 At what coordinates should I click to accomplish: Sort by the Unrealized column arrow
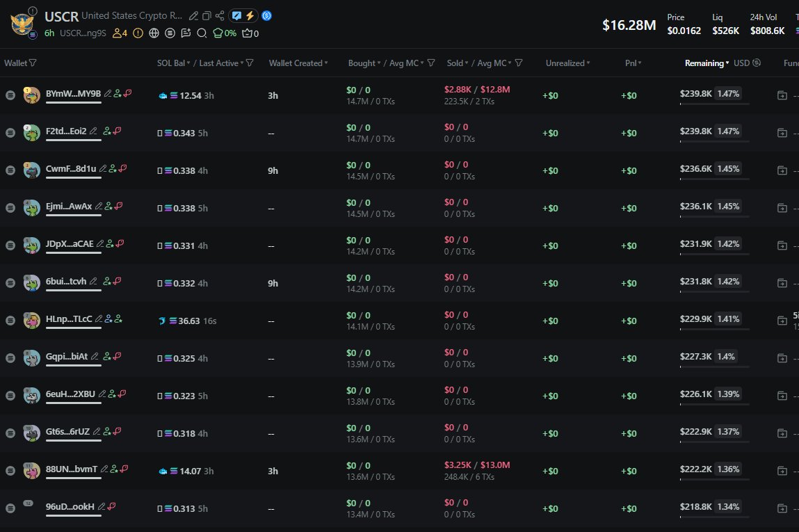pos(588,63)
